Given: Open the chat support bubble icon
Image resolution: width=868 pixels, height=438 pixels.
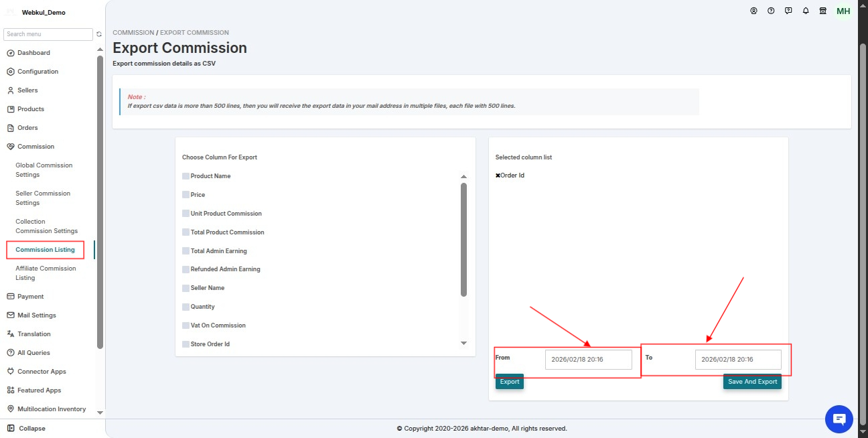Looking at the screenshot, I should pos(839,419).
